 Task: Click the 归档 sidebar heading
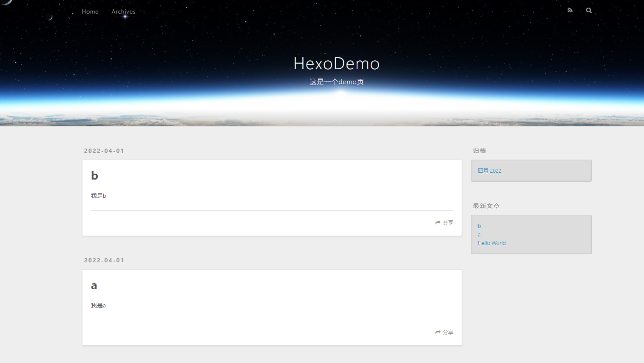[x=479, y=150]
